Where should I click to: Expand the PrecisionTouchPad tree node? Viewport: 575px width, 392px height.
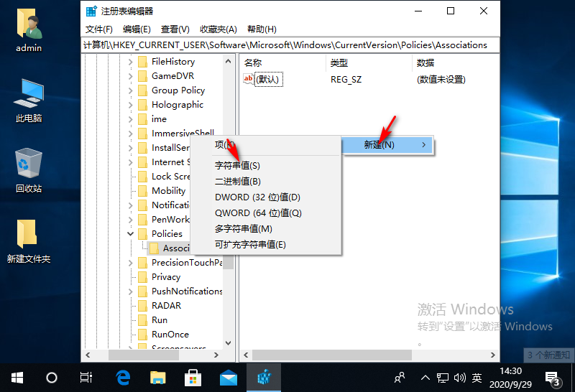click(131, 263)
